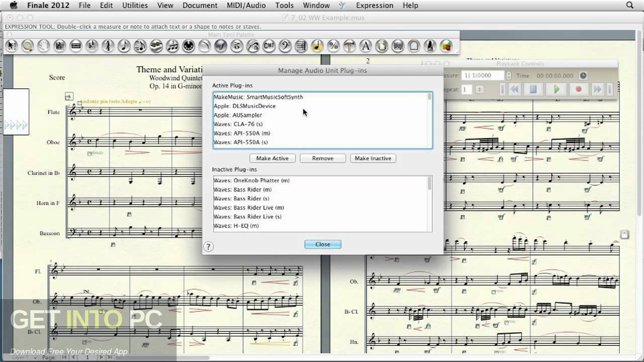Image resolution: width=644 pixels, height=362 pixels.
Task: Select the Staff tool
Action: point(60,46)
